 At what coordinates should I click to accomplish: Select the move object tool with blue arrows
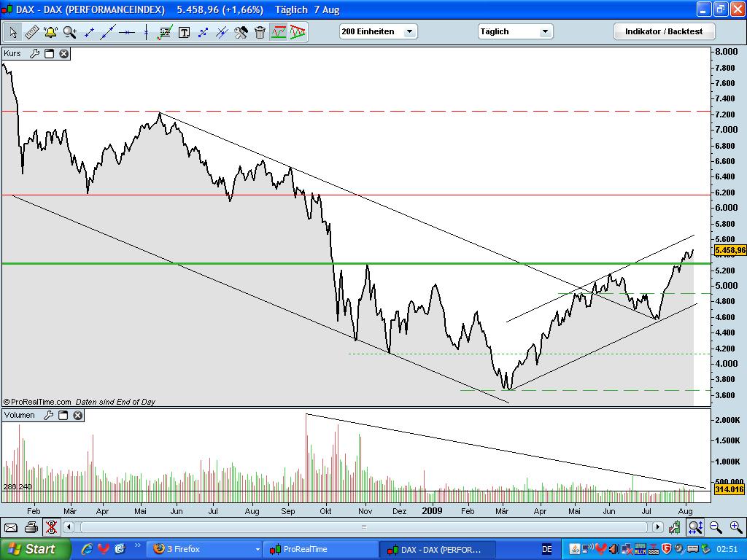tap(203, 32)
